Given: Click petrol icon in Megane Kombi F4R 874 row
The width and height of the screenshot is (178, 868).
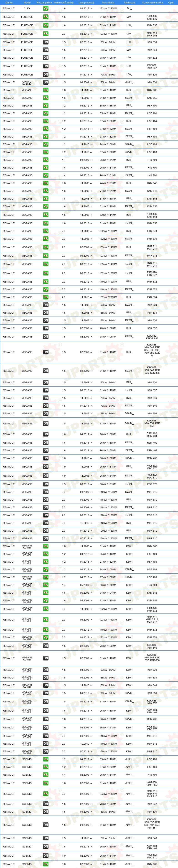Looking at the screenshot, I should 46,637.
